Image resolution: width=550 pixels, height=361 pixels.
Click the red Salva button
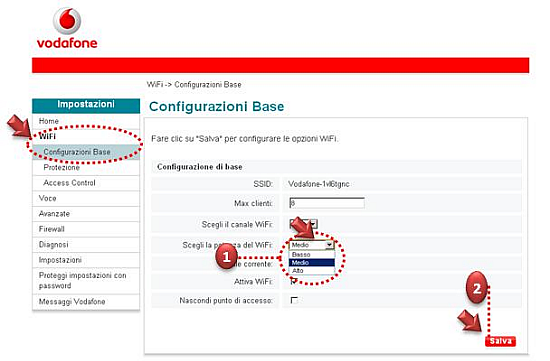click(500, 341)
